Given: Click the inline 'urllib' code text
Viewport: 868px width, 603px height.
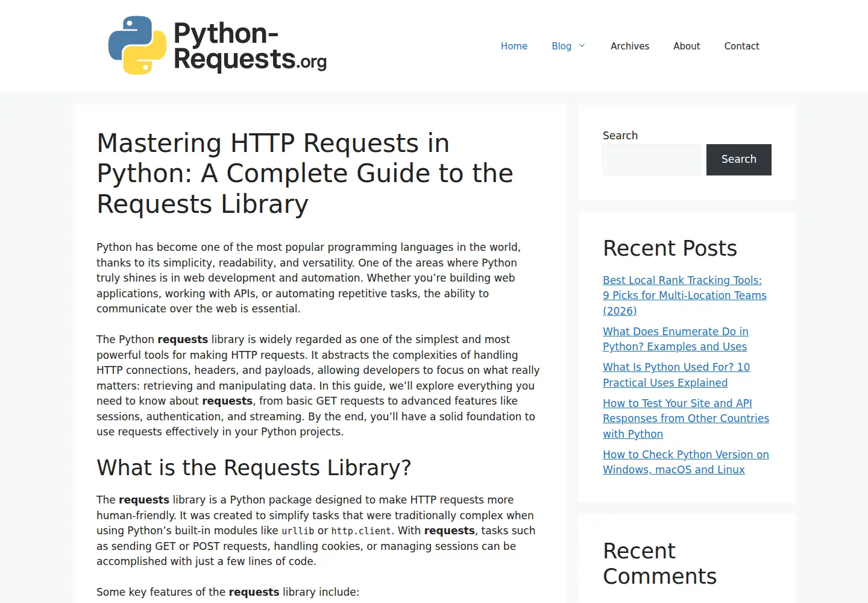Looking at the screenshot, I should tap(298, 531).
